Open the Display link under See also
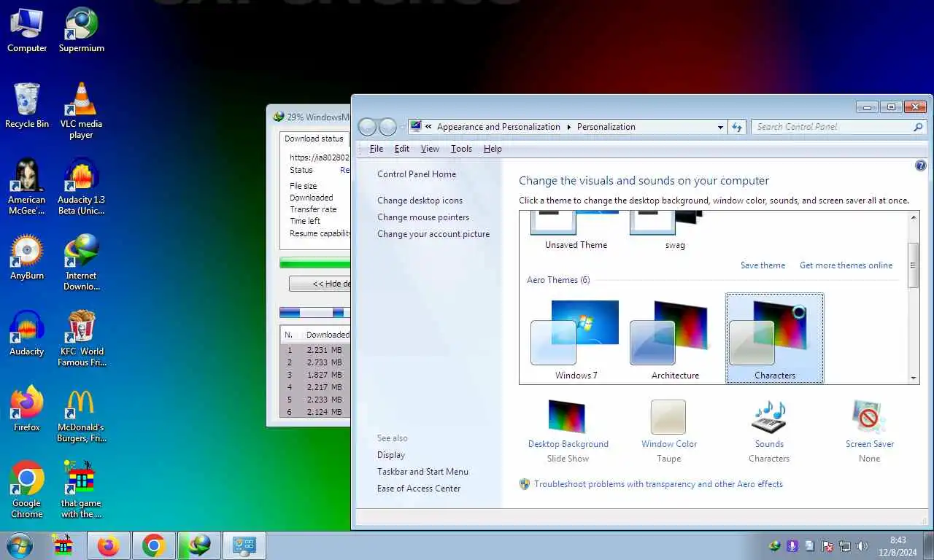934x560 pixels. click(391, 455)
